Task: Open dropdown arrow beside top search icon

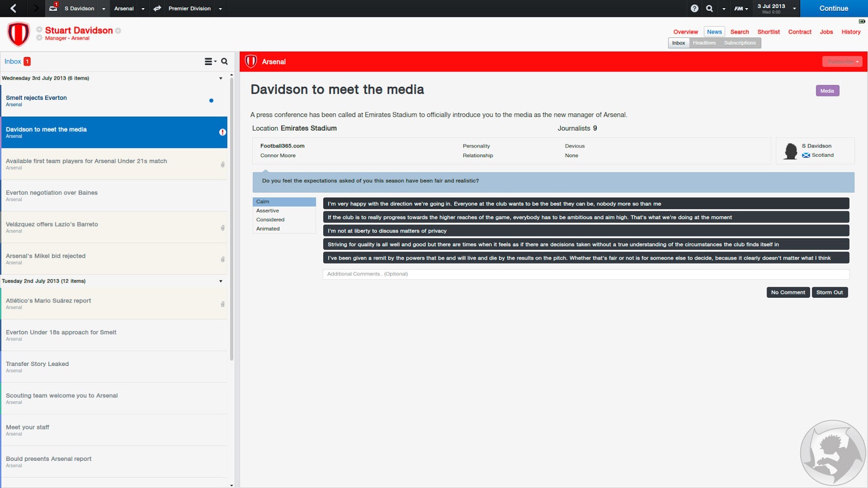Action: (724, 9)
